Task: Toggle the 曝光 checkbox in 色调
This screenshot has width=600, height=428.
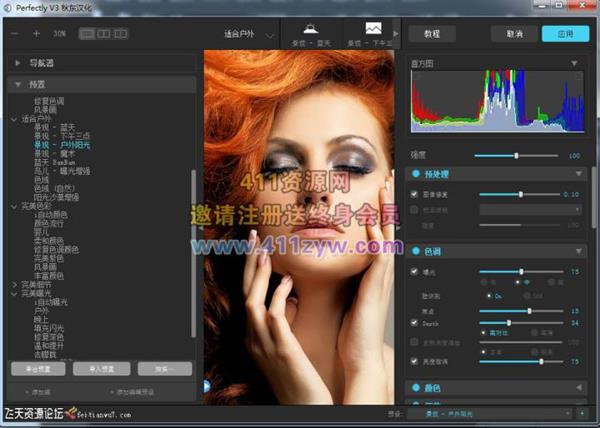Action: tap(415, 271)
